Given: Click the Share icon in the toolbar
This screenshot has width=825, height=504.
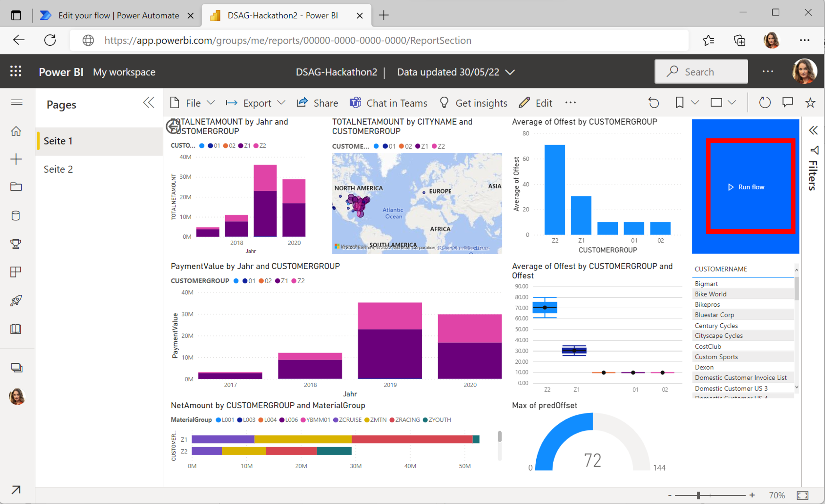Looking at the screenshot, I should click(x=301, y=103).
